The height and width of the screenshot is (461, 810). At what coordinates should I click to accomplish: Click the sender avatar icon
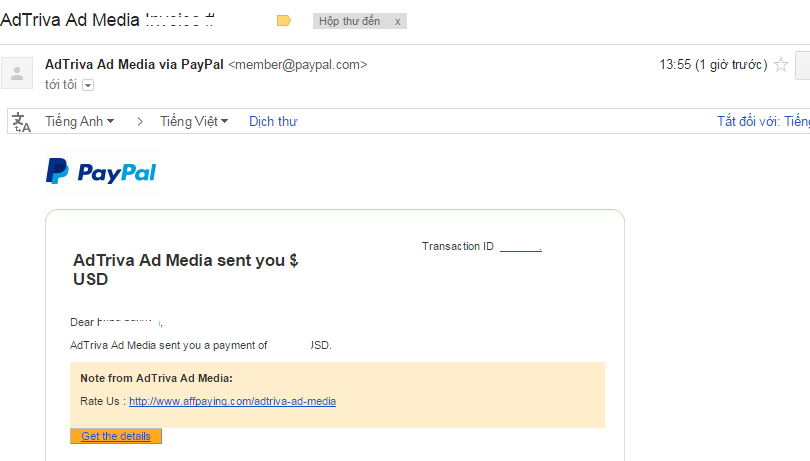(x=17, y=72)
